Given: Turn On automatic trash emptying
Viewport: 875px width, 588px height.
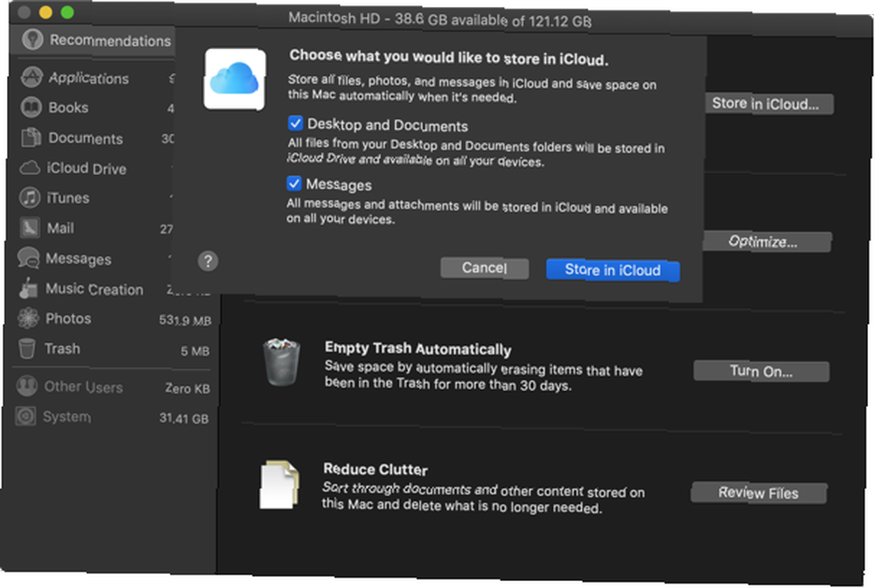Looking at the screenshot, I should coord(761,371).
